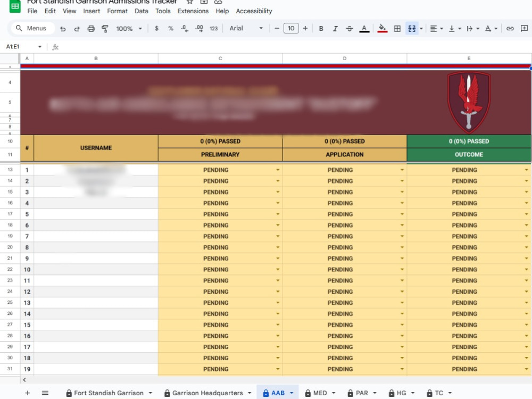The height and width of the screenshot is (399, 532).
Task: Open merge type dropdown arrow
Action: click(421, 29)
